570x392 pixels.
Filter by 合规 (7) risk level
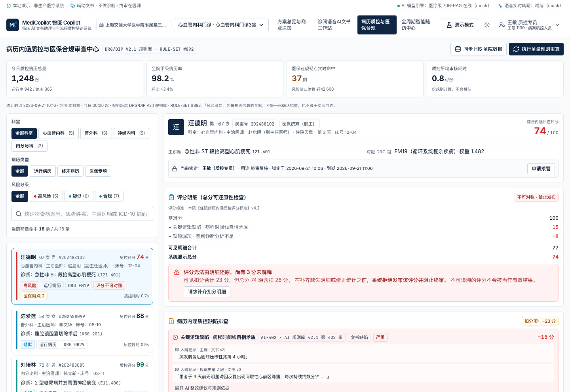coord(109,196)
